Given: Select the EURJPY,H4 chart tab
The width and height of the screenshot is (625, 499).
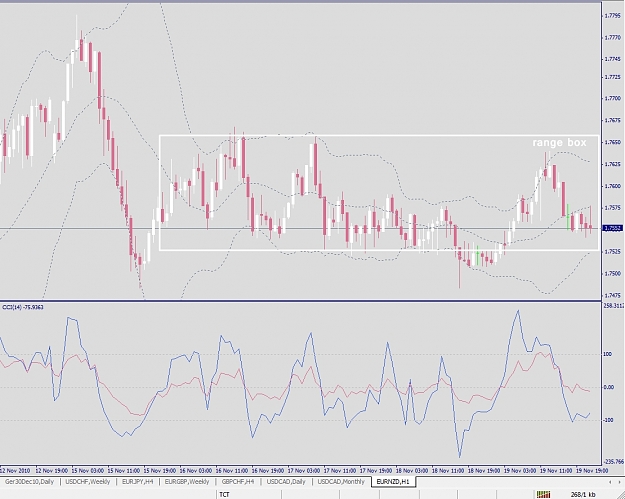Looking at the screenshot, I should (x=138, y=481).
